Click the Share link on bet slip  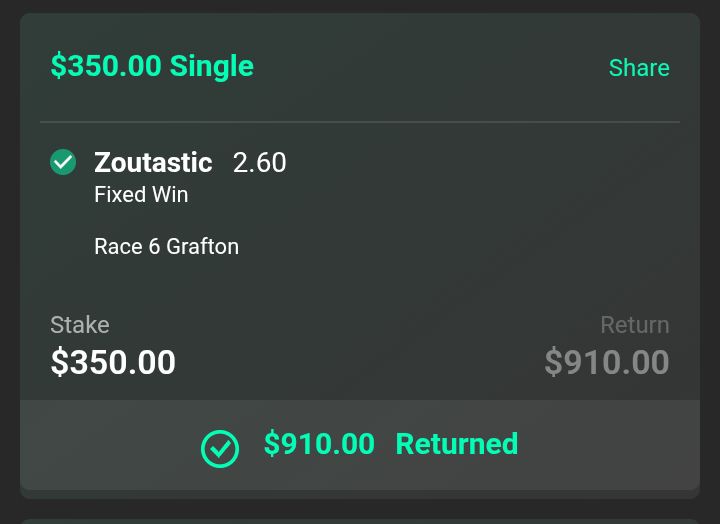(639, 68)
